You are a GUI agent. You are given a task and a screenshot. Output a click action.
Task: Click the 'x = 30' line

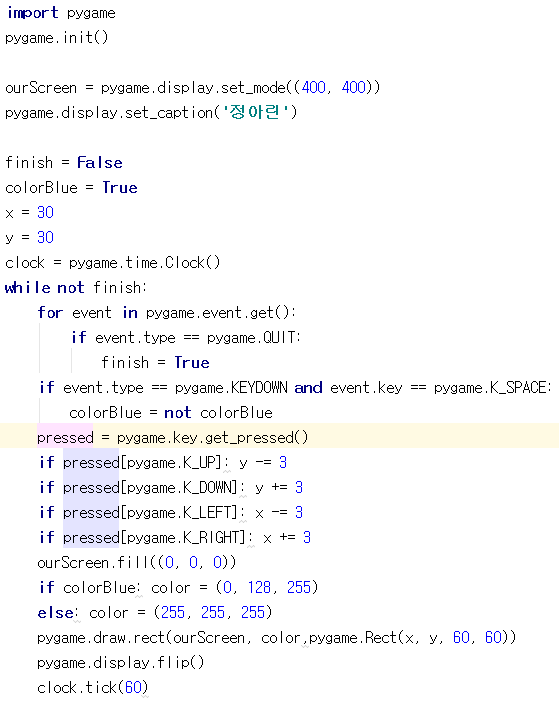pos(29,212)
